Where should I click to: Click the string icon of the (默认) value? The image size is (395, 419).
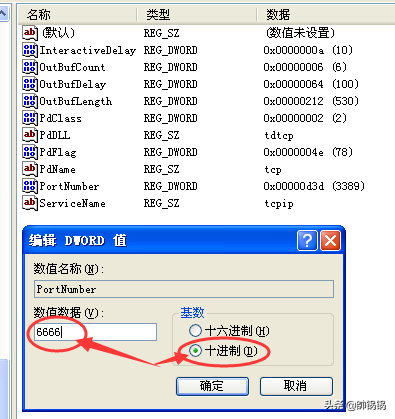(30, 33)
